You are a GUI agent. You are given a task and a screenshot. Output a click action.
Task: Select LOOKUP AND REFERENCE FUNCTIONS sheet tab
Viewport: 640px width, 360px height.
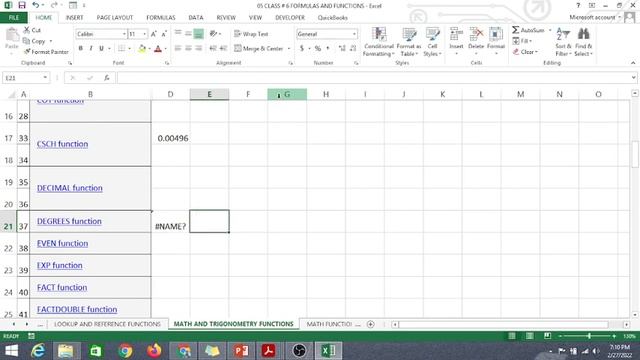click(x=107, y=324)
